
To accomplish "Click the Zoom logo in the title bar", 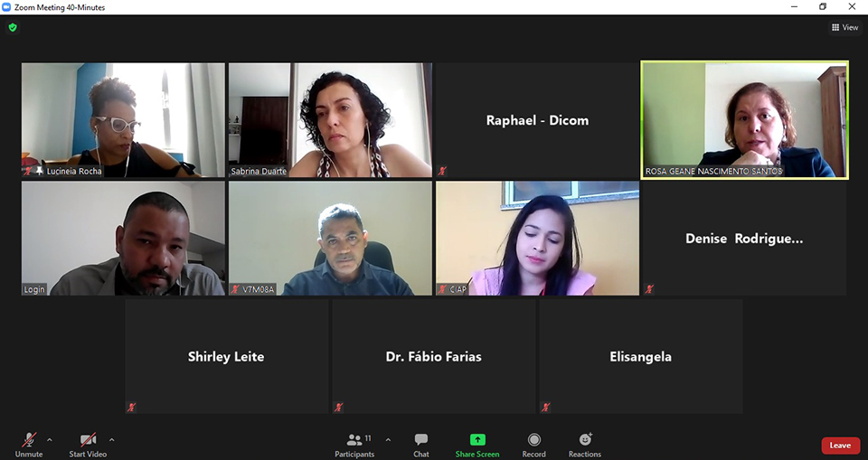I will point(6,7).
